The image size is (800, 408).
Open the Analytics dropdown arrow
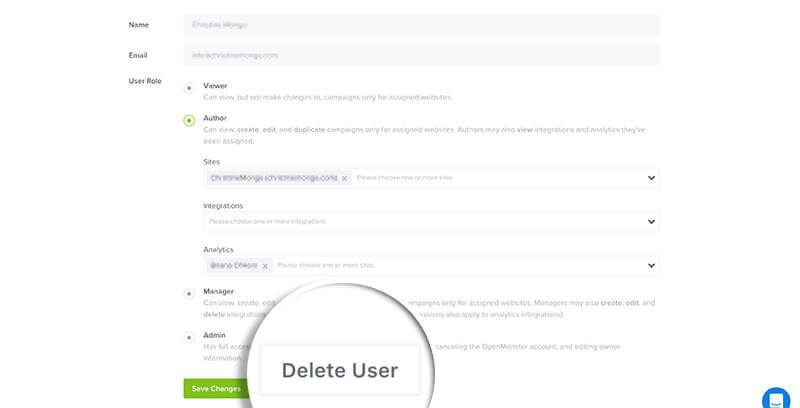pyautogui.click(x=651, y=266)
